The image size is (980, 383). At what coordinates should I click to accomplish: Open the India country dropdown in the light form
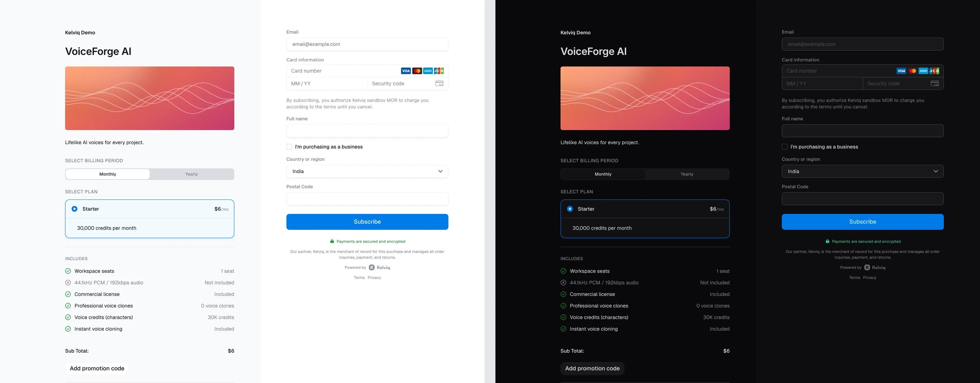point(367,171)
